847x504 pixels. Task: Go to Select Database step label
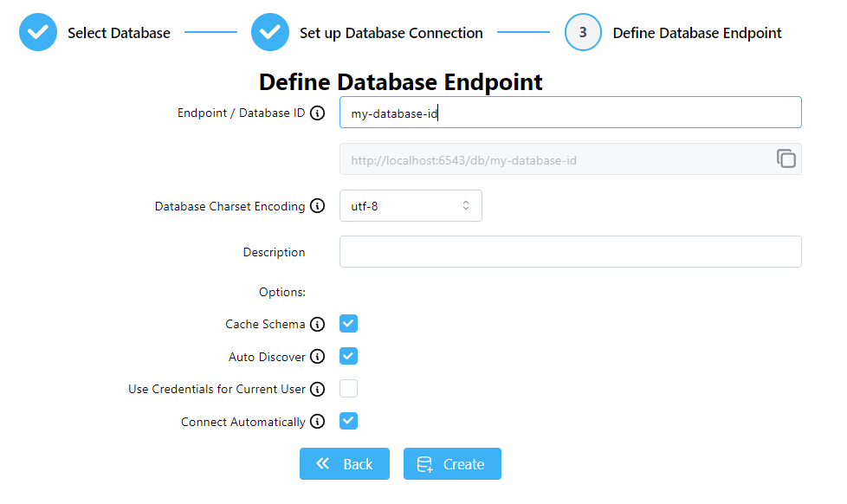point(119,33)
